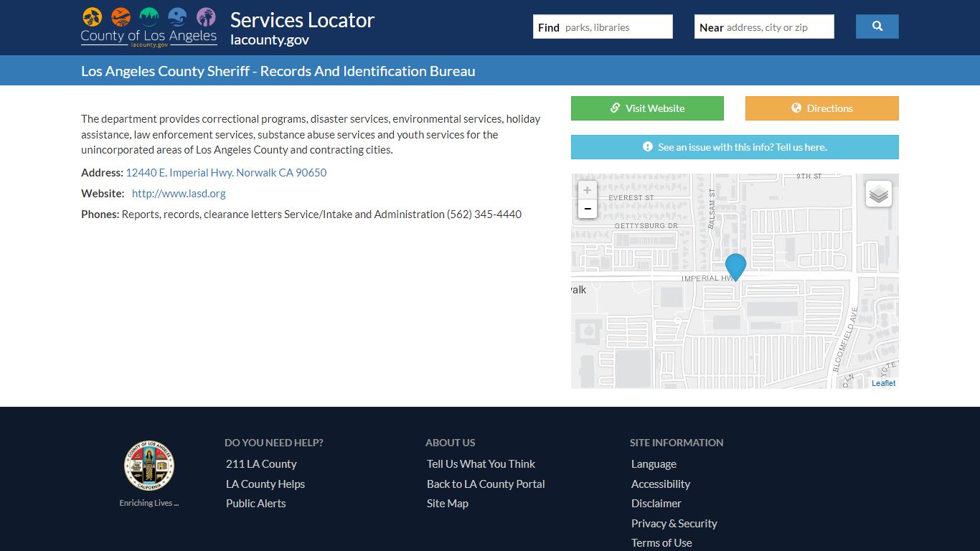Open the Site Map link

(448, 504)
